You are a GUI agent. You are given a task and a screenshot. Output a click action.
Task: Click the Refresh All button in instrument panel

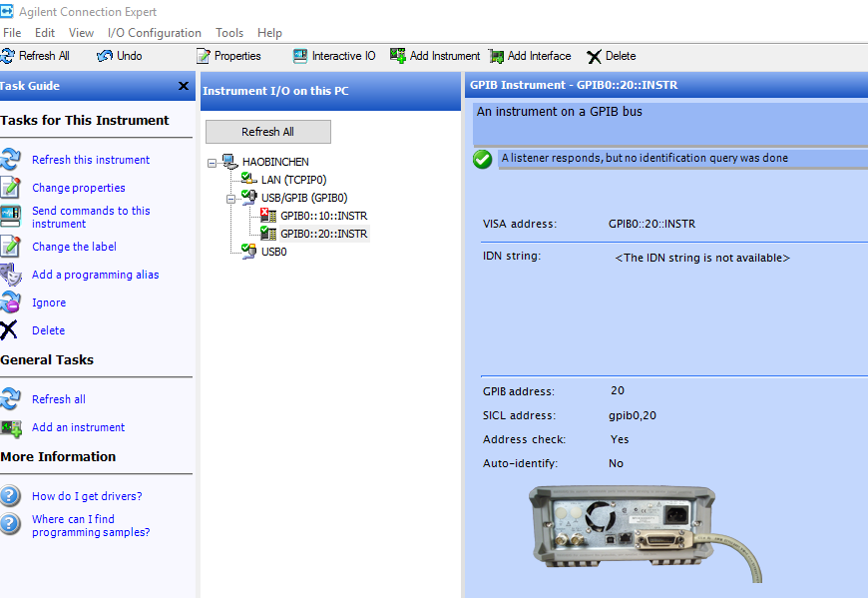268,132
